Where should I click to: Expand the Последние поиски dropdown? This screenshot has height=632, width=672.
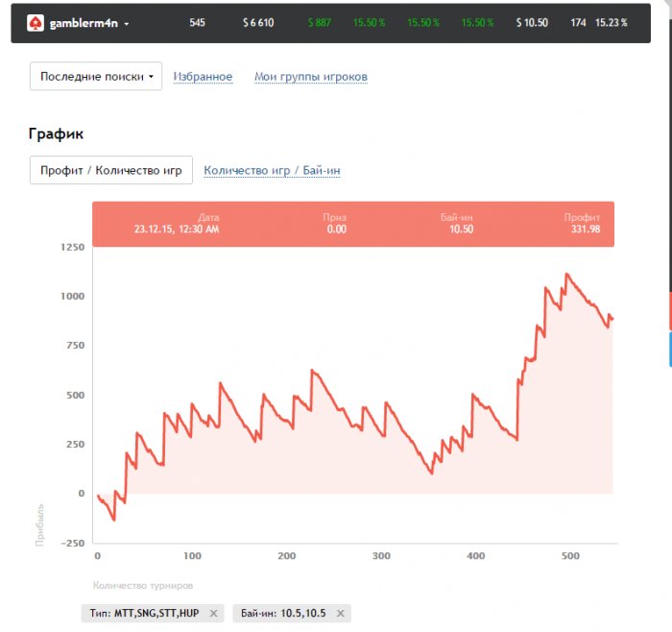(x=96, y=76)
